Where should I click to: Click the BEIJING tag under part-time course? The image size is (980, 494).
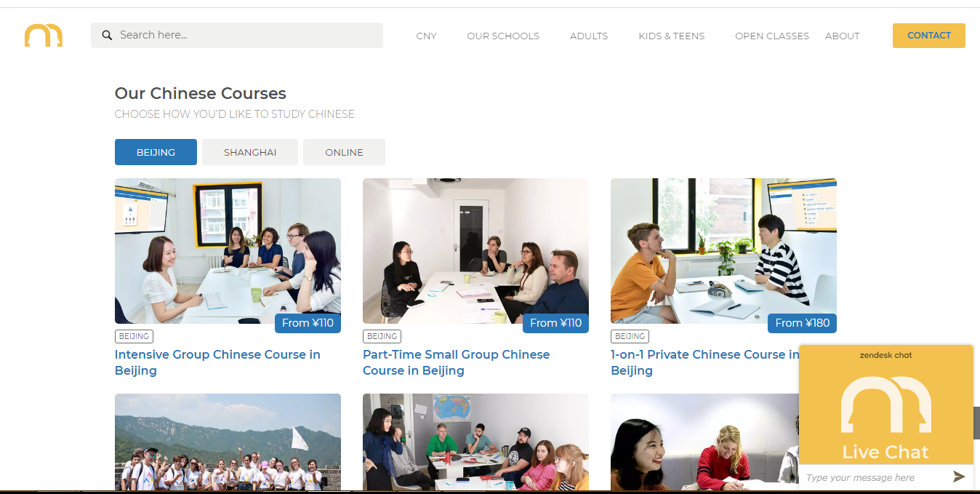point(382,336)
